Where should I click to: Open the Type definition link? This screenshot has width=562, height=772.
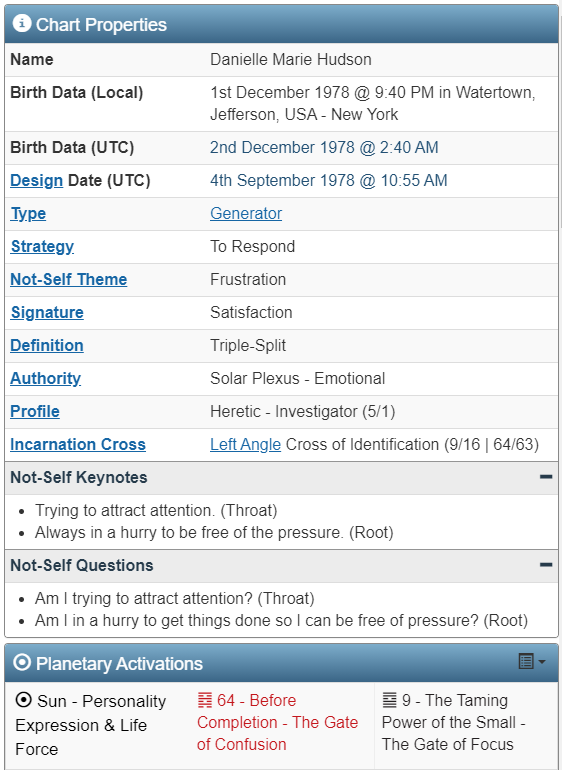pos(28,214)
